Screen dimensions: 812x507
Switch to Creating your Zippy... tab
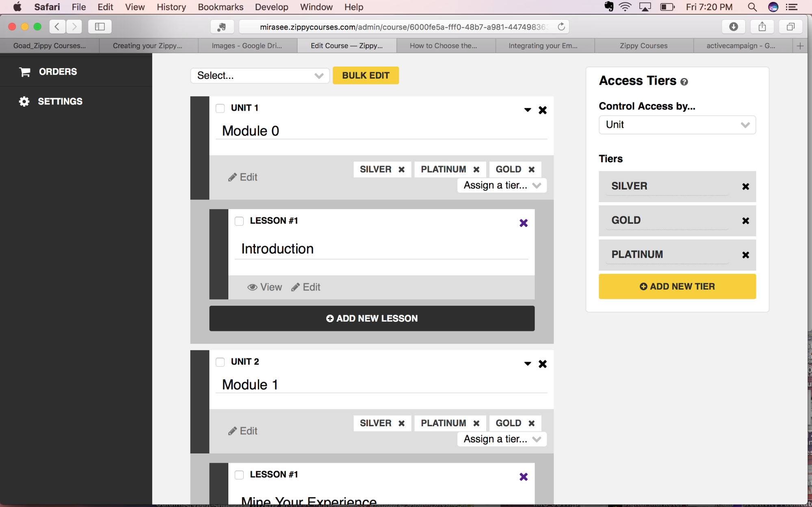pos(147,46)
